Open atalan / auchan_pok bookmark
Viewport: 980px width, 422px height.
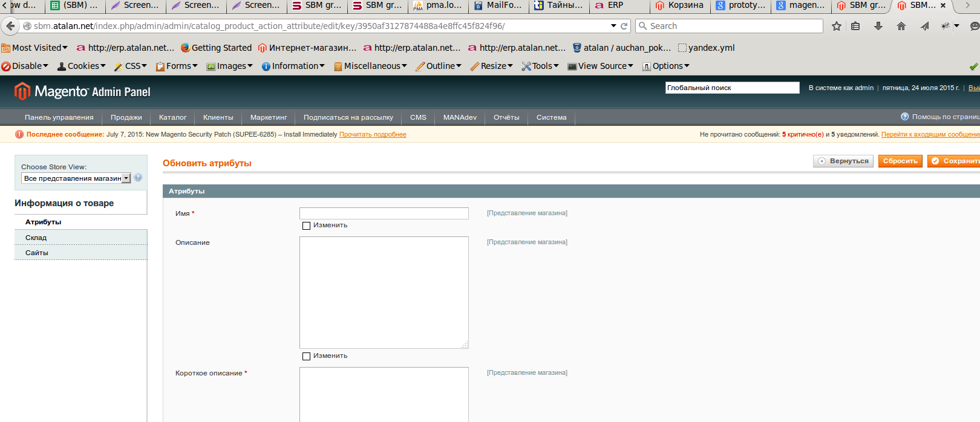622,48
